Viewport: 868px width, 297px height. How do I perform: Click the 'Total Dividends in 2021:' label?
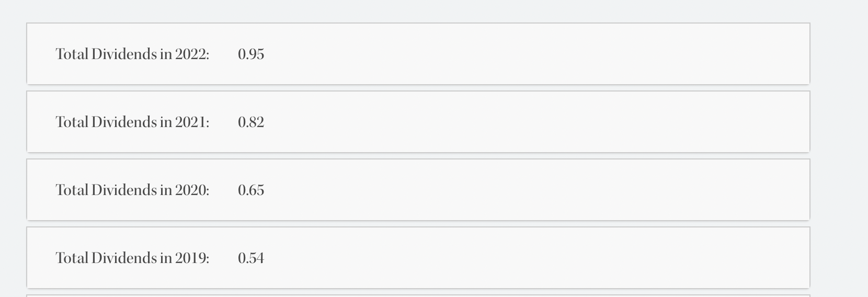(x=132, y=122)
